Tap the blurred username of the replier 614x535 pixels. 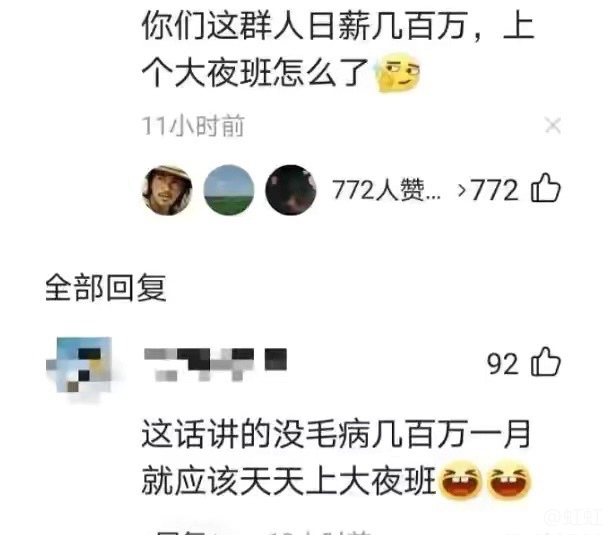point(215,365)
